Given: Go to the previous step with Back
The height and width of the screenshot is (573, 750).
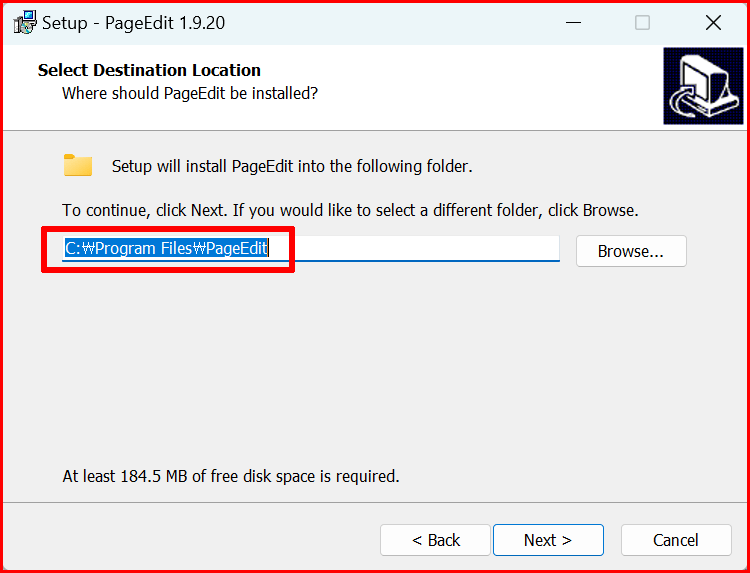Looking at the screenshot, I should 435,540.
